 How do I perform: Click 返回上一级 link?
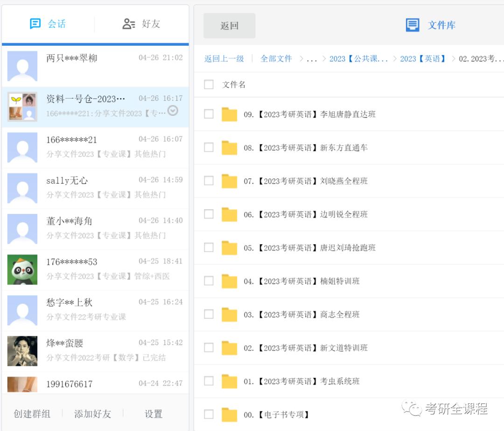click(224, 58)
